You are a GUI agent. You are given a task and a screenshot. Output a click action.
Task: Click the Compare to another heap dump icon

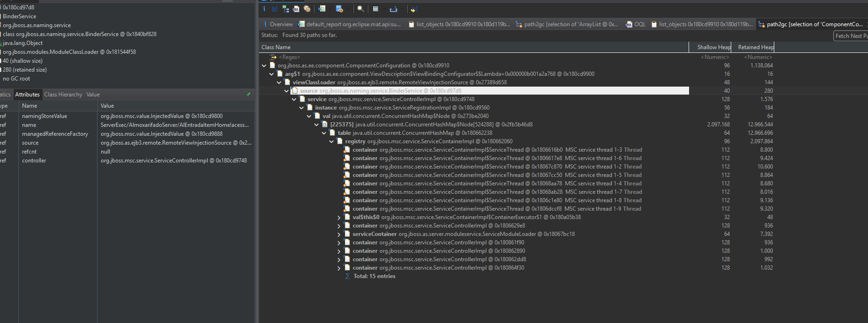click(x=414, y=9)
